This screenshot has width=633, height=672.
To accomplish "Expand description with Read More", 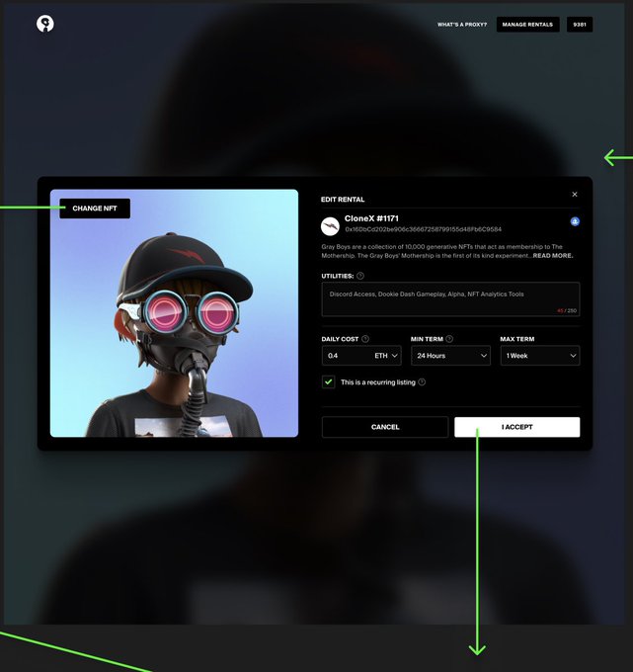I will click(x=552, y=255).
